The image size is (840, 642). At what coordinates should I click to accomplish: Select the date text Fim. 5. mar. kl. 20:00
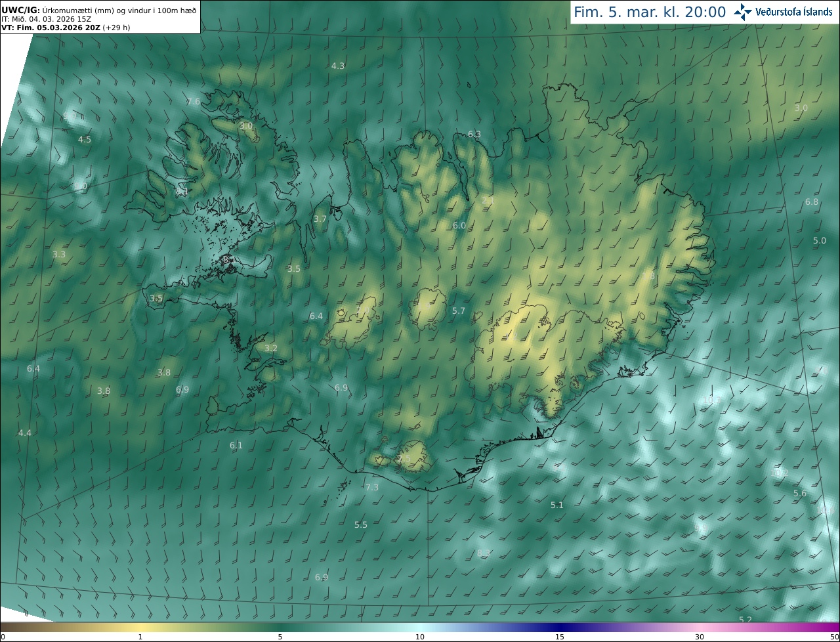[x=650, y=12]
